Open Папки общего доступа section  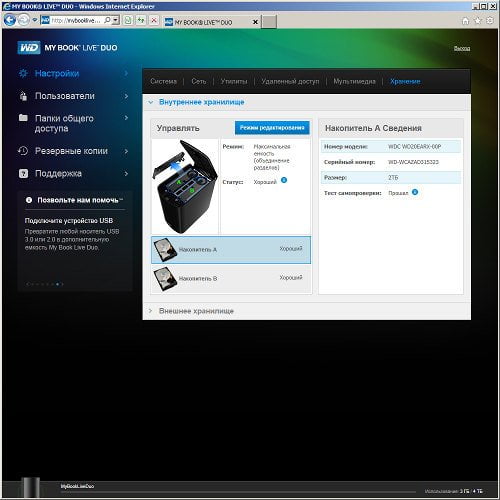click(x=64, y=123)
